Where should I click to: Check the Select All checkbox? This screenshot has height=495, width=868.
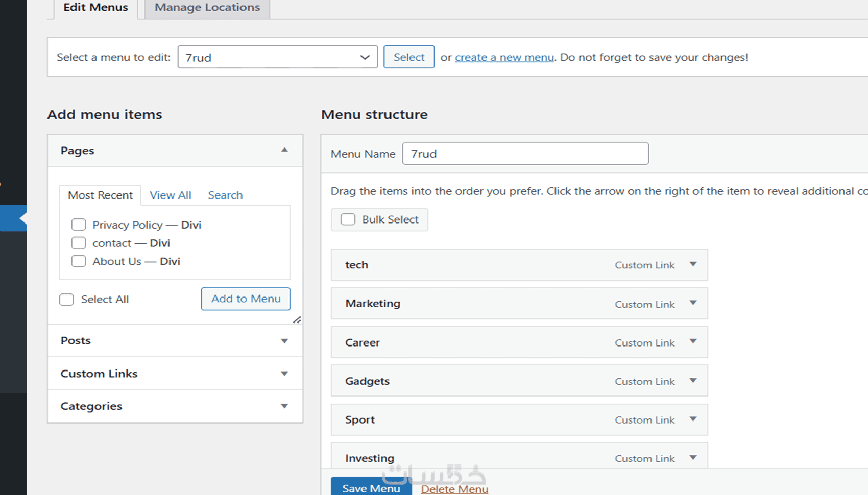[67, 300]
